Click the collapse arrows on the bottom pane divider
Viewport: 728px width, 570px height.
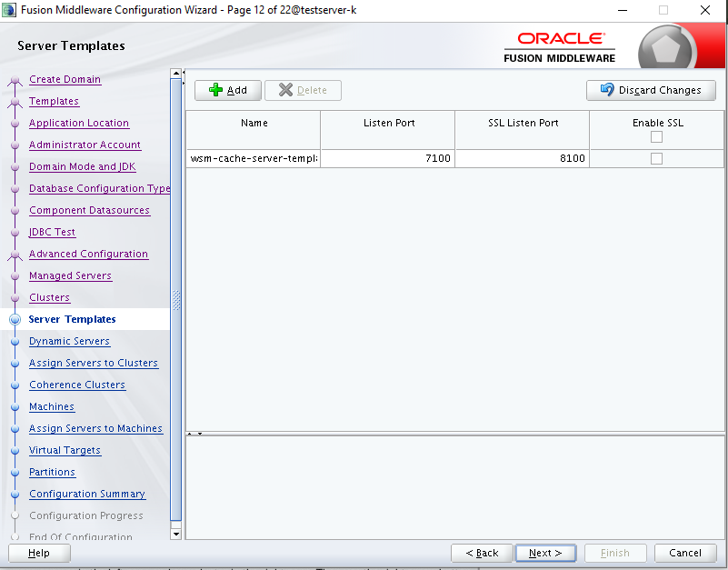coord(194,434)
